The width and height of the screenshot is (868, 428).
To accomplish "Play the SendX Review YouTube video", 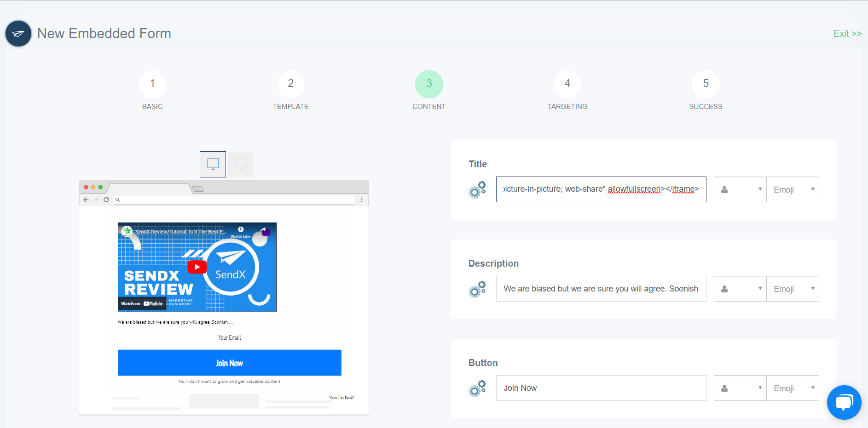I will coord(197,267).
